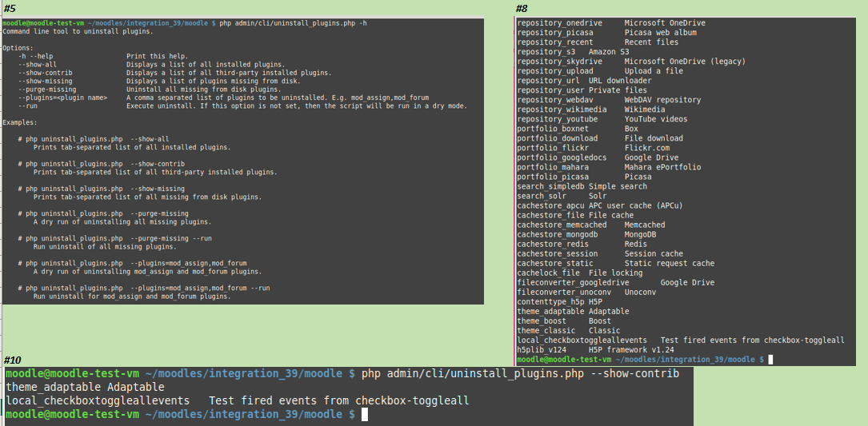The height and width of the screenshot is (426, 868).
Task: Click 'Run uninstall of all missing plugins.' line
Action: (x=105, y=247)
